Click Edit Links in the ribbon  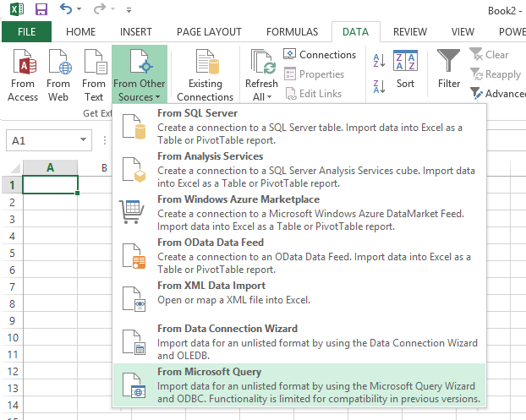point(314,94)
